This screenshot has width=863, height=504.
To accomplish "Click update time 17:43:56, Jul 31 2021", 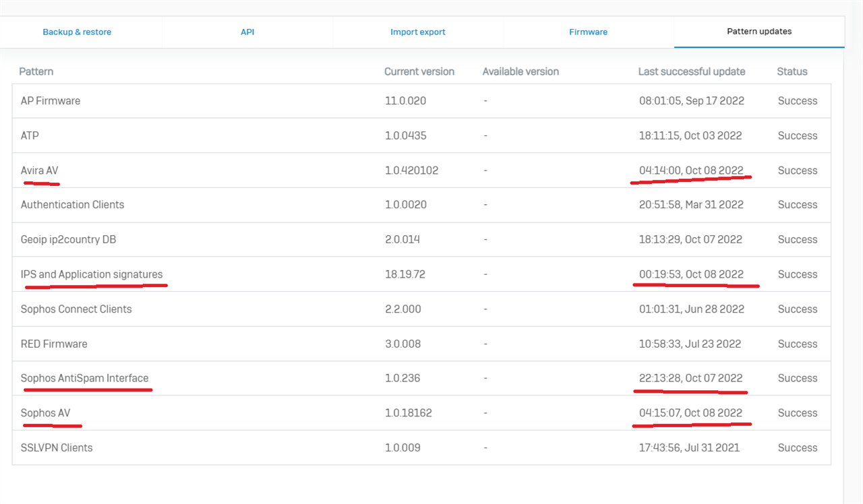I will (x=689, y=447).
